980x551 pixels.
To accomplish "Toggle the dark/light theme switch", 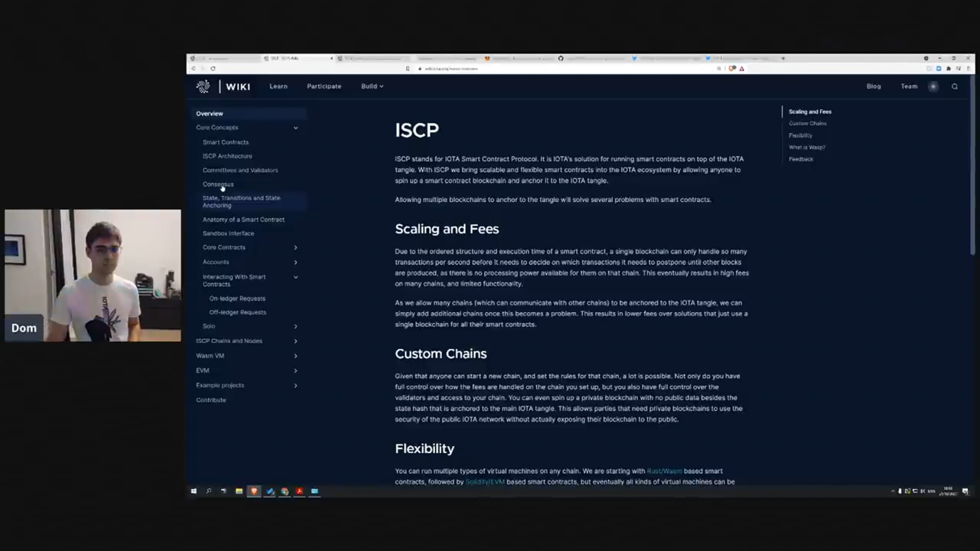I will [x=933, y=86].
